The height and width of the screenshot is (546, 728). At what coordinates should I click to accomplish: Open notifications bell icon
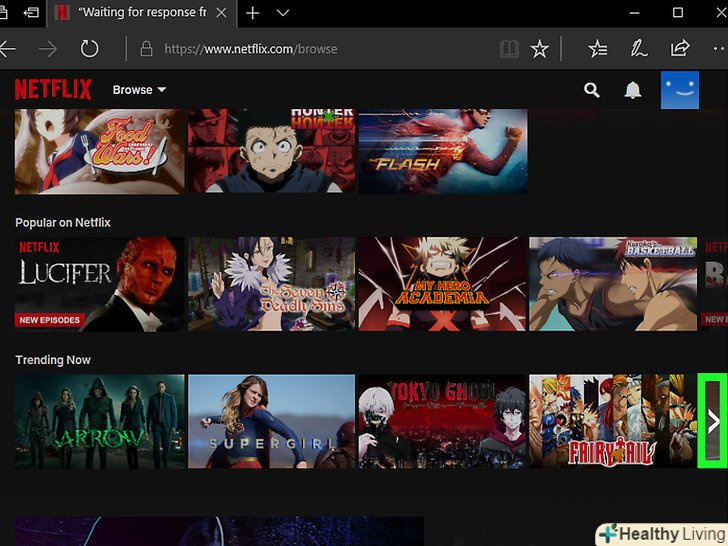pyautogui.click(x=632, y=90)
